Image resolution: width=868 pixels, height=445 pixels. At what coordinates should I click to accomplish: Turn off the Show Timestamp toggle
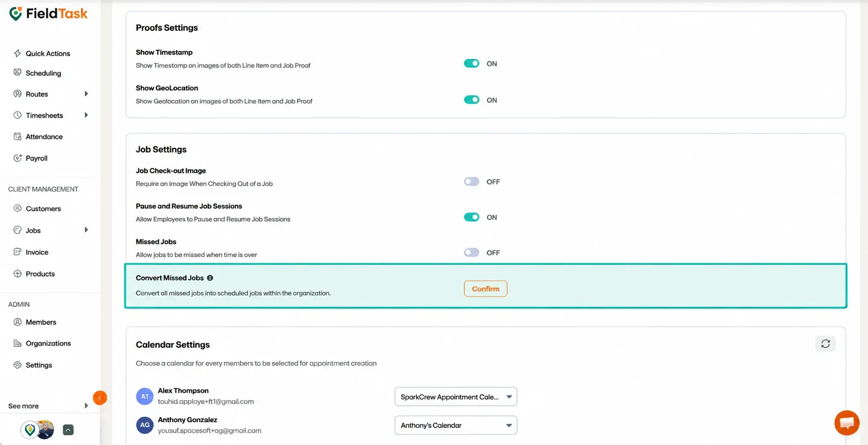[472, 63]
